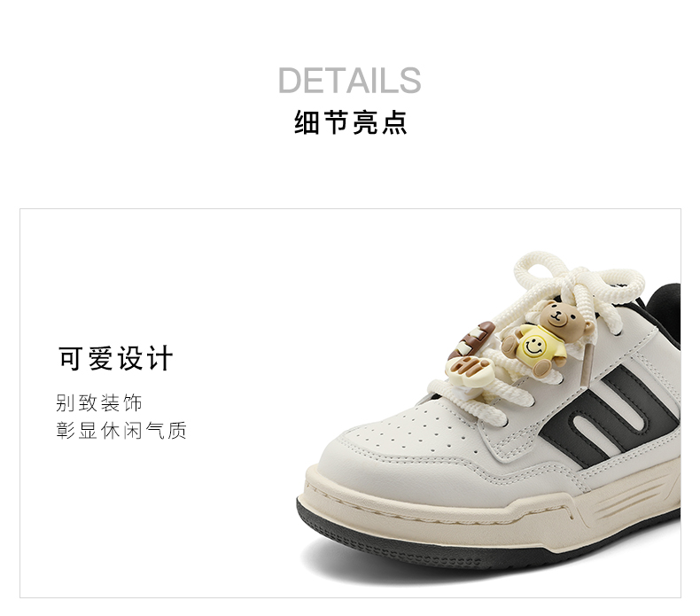Click the 别致装饰 text line

(99, 402)
